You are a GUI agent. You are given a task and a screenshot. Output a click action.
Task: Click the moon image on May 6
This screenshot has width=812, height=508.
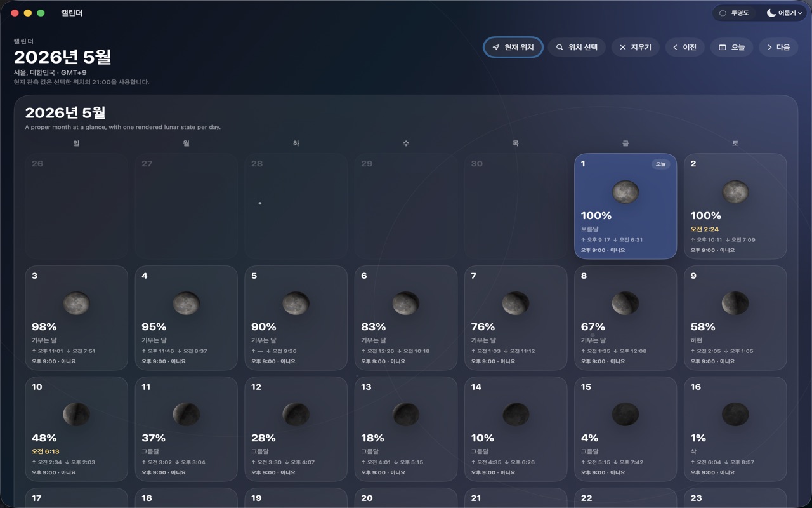[x=405, y=304]
